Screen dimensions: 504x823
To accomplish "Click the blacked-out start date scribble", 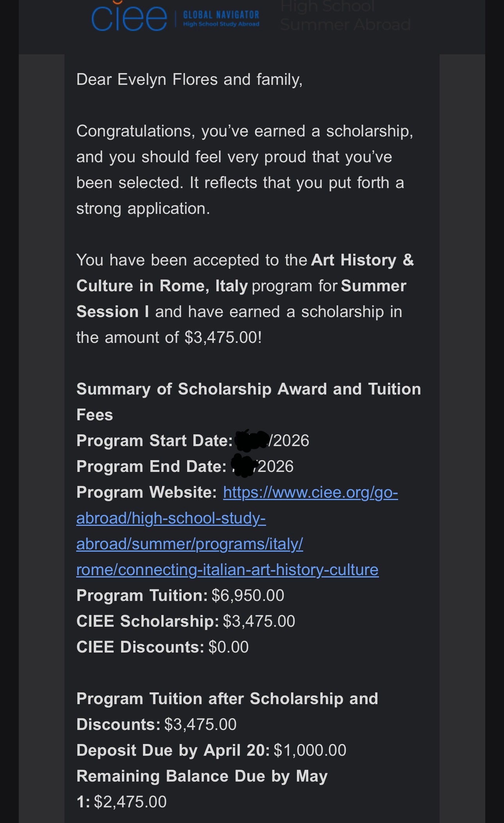I will tap(252, 440).
